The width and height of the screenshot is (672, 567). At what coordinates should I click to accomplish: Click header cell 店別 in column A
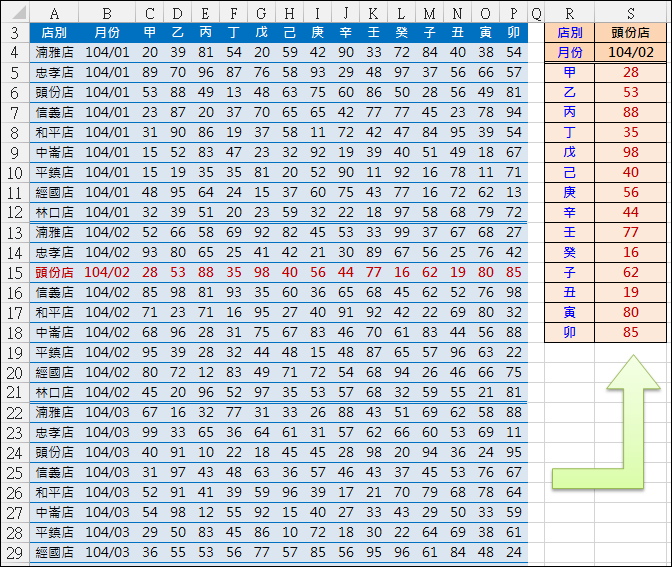tap(54, 33)
